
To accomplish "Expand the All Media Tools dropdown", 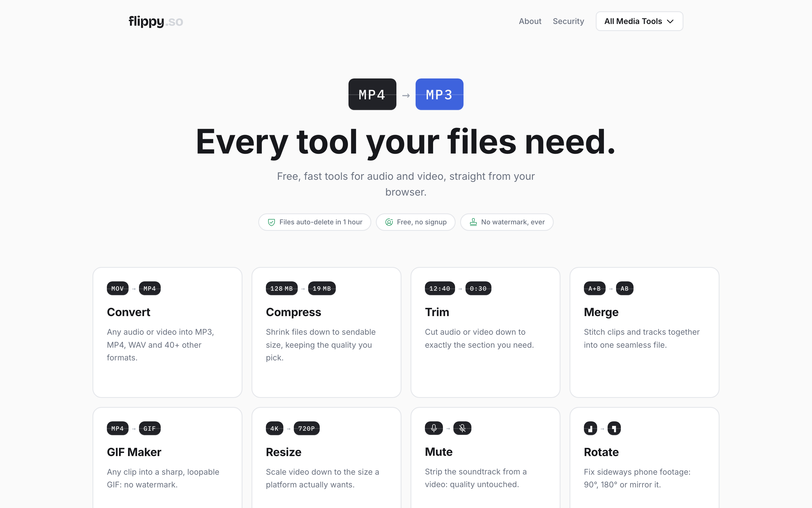I will (639, 21).
